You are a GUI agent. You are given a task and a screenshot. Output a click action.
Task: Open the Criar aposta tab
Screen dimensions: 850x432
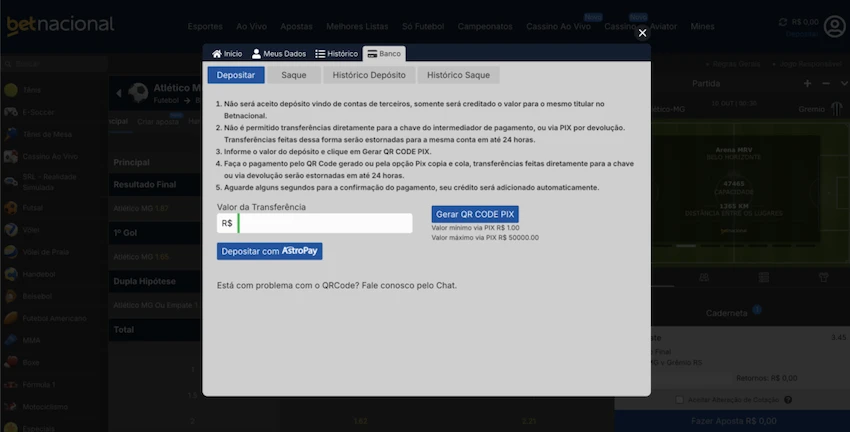point(158,122)
